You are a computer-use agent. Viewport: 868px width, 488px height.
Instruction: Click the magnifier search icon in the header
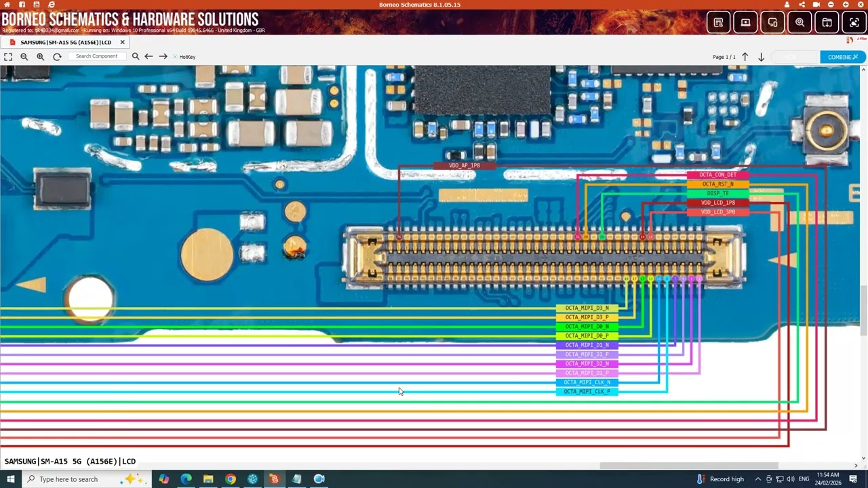tap(800, 22)
